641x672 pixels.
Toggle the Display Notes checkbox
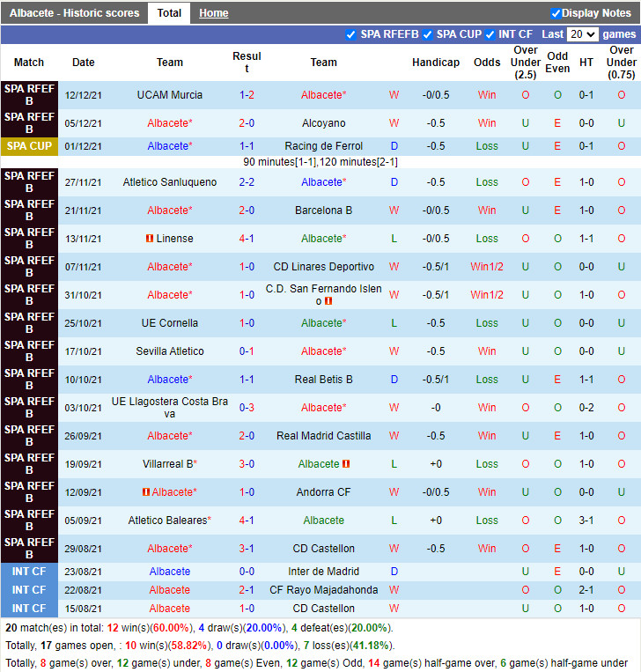556,14
